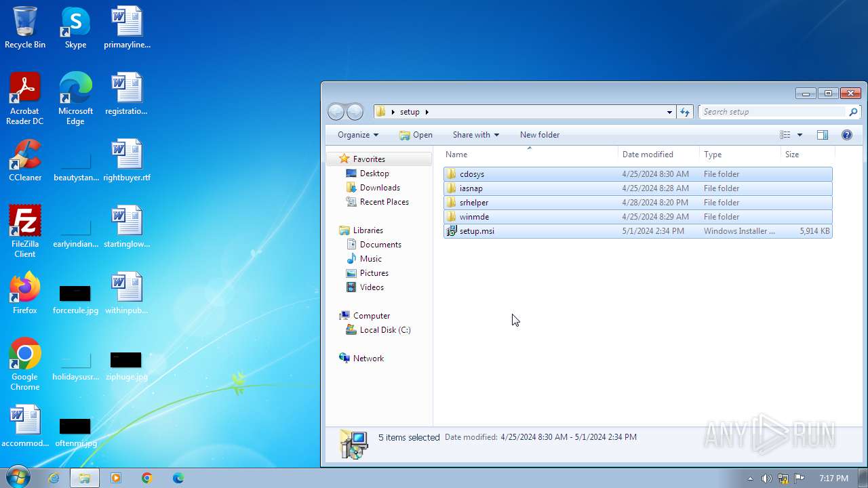The image size is (868, 488).
Task: Open Recent Places in navigation pane
Action: pyautogui.click(x=384, y=202)
